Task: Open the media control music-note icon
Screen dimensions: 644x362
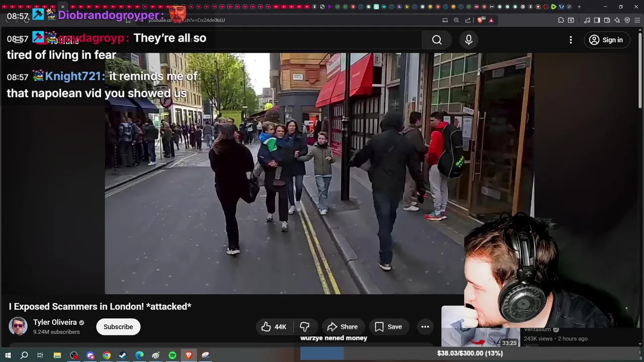Action: point(587,20)
